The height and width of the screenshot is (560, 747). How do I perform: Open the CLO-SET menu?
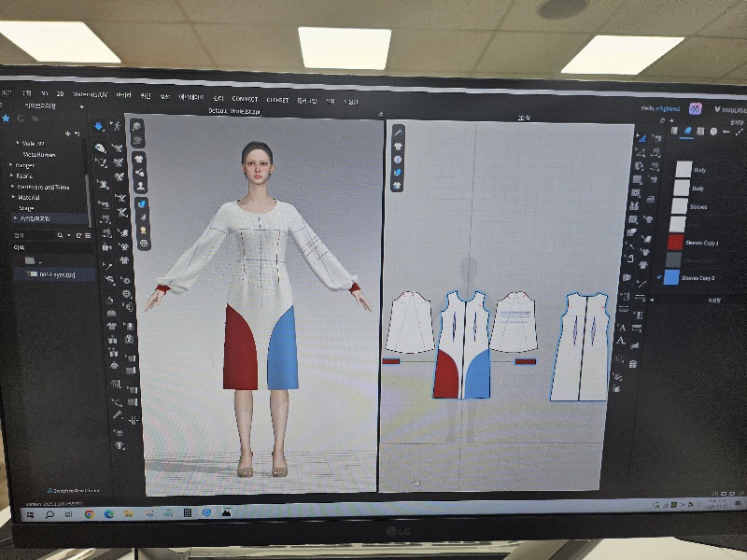coord(277,100)
